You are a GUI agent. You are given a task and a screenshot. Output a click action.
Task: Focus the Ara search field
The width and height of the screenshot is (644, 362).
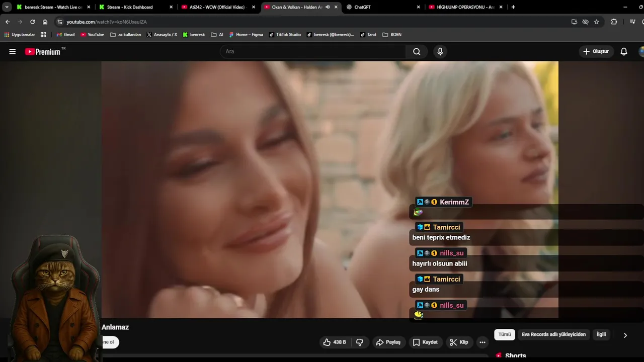(313, 51)
